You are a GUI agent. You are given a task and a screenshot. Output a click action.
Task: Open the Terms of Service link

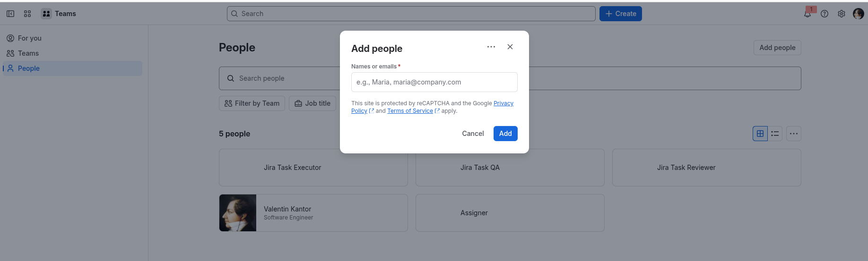(x=410, y=111)
